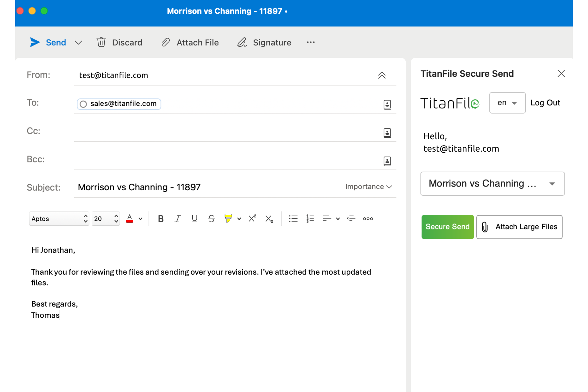The width and height of the screenshot is (588, 392).
Task: Open contacts picker for Cc field
Action: coord(387,133)
